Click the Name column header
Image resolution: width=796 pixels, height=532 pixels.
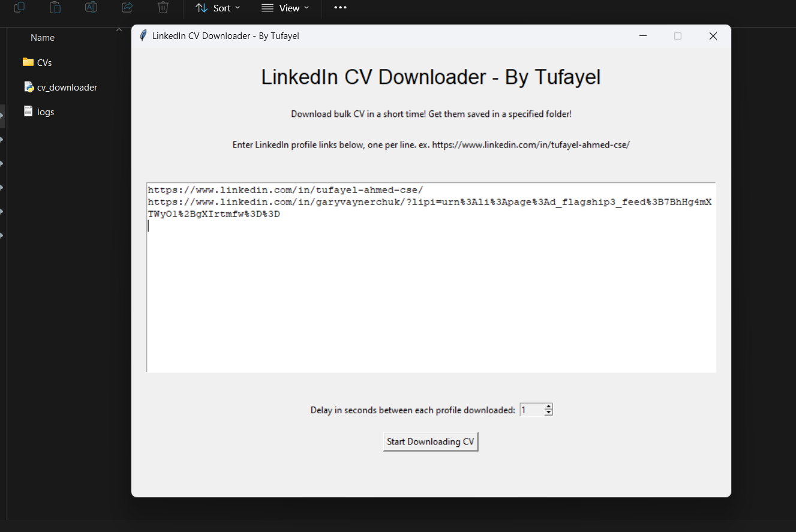(43, 37)
